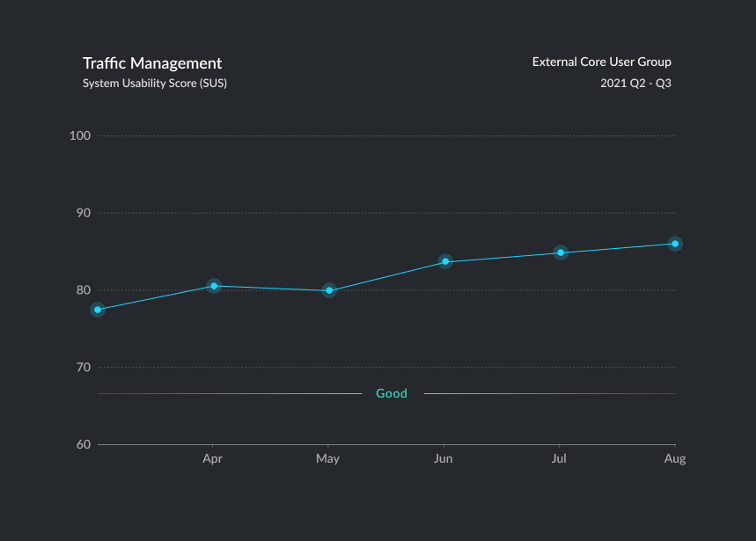Select the 70 y-axis label

pos(84,367)
